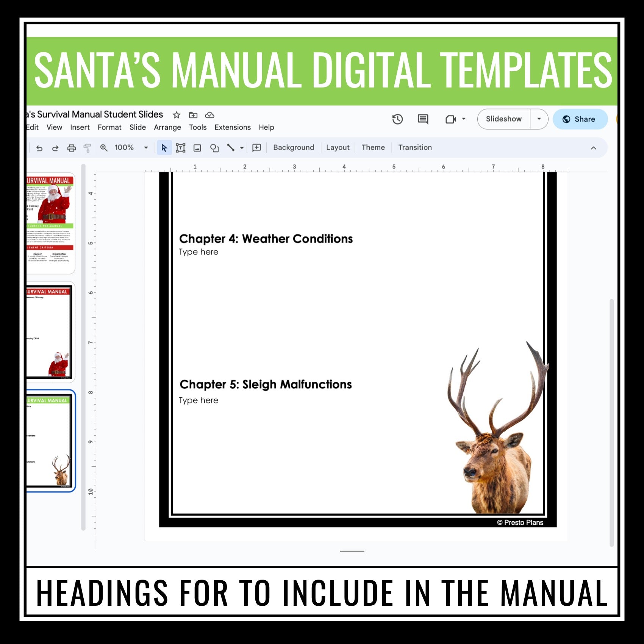Viewport: 644px width, 644px height.
Task: Click the document title text
Action: pyautogui.click(x=95, y=114)
